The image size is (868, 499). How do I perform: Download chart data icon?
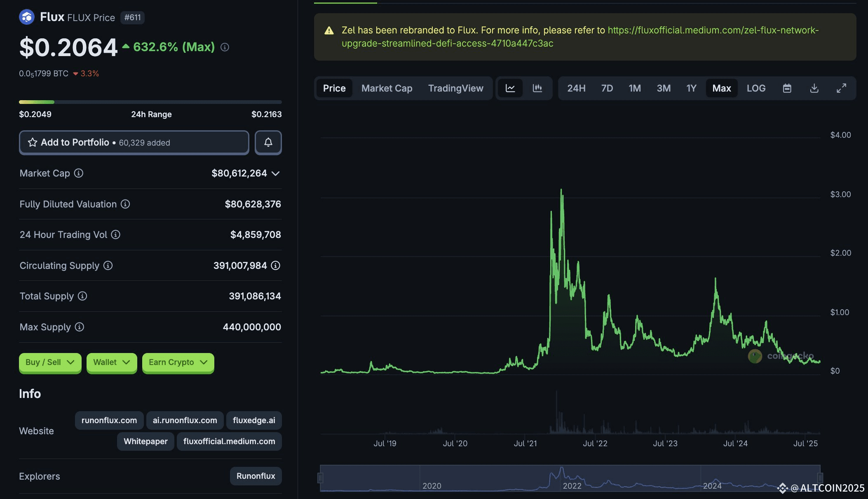(814, 88)
